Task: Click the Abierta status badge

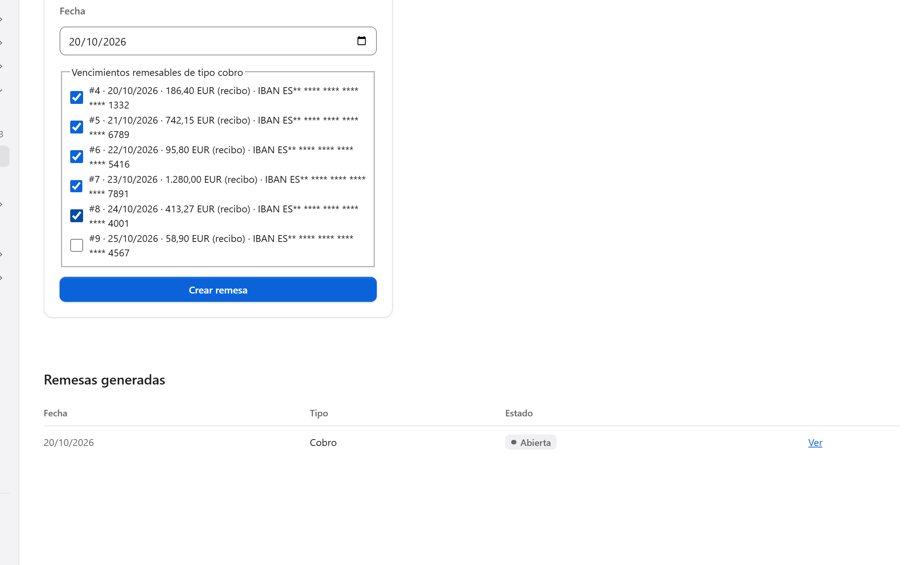Action: coord(530,443)
